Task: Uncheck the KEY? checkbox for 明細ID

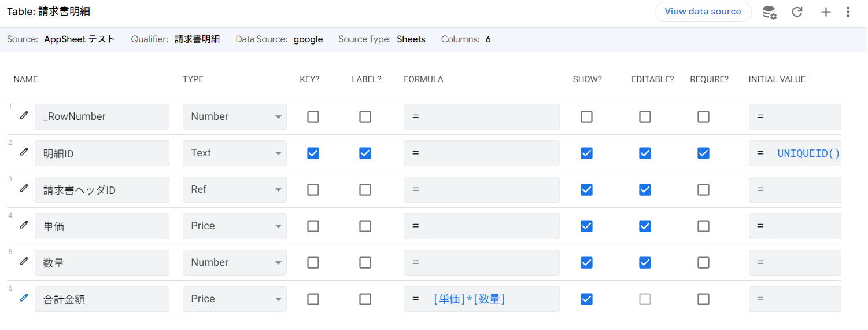Action: pos(313,153)
